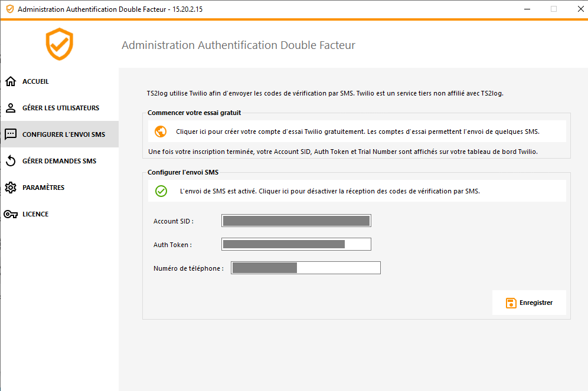Minimize the administration window
Screen dimensions: 588x391
tap(527, 9)
